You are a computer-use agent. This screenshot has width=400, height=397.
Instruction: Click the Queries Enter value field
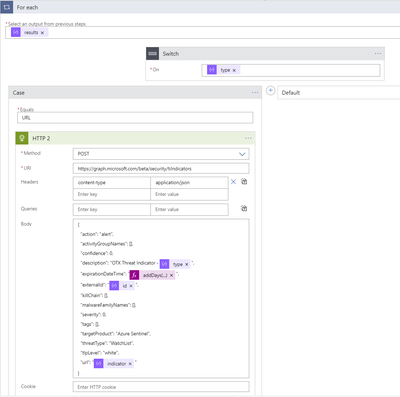189,209
